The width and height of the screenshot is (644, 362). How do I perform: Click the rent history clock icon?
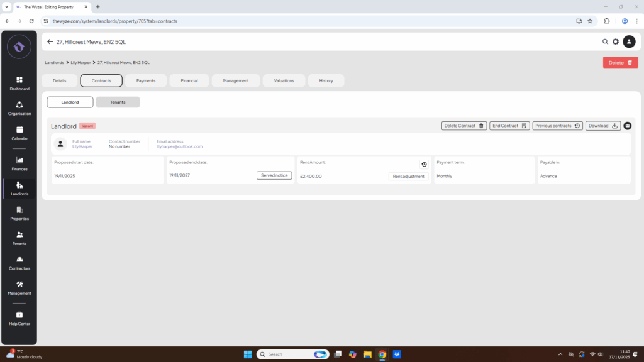(x=424, y=164)
